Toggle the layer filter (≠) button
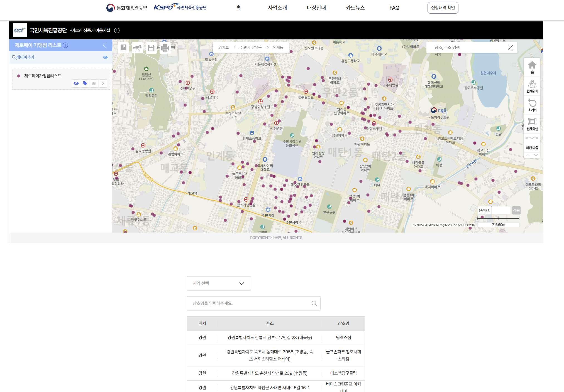 94,83
